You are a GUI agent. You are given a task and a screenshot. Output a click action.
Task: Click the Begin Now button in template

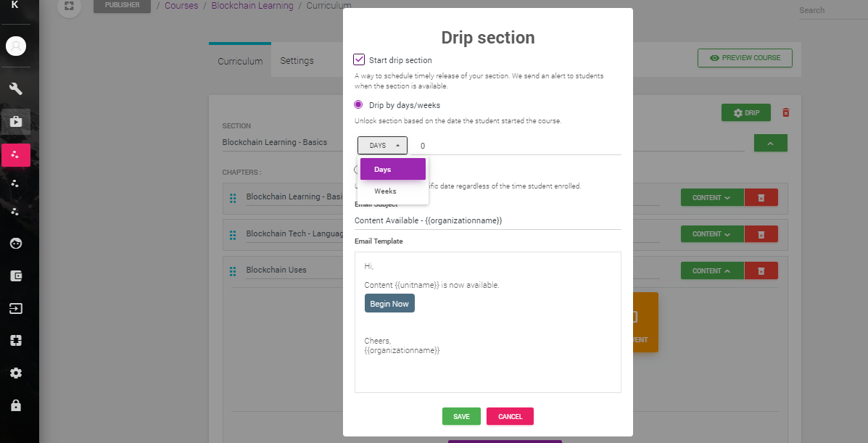click(x=389, y=304)
